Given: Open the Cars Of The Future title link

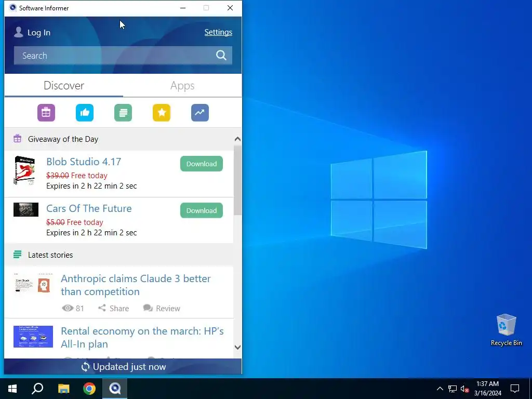Looking at the screenshot, I should pos(89,208).
